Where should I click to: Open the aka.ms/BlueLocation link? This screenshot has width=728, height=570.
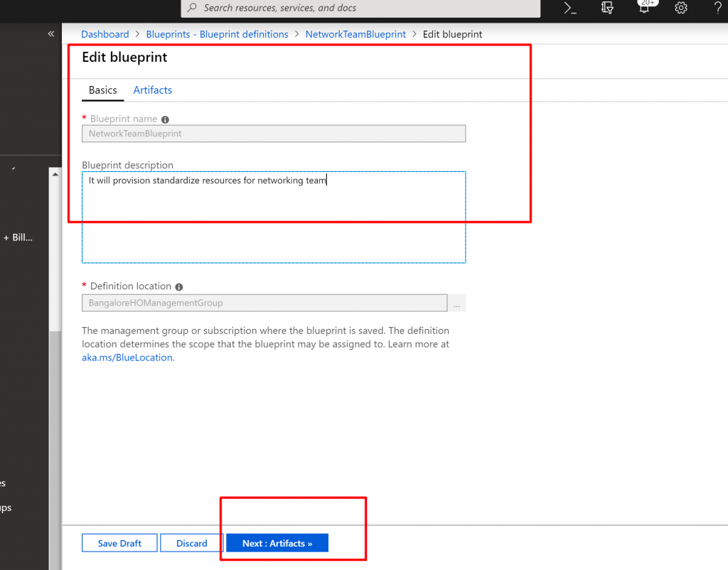[x=127, y=357]
